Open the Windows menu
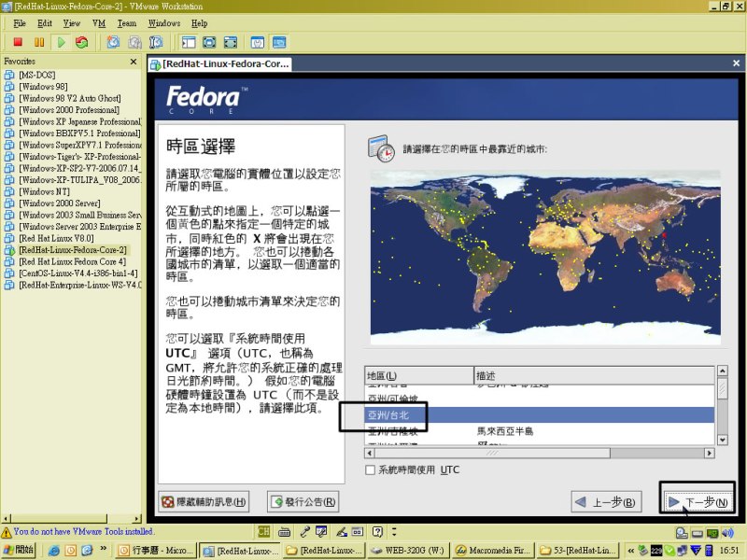Image resolution: width=747 pixels, height=560 pixels. pos(164,23)
